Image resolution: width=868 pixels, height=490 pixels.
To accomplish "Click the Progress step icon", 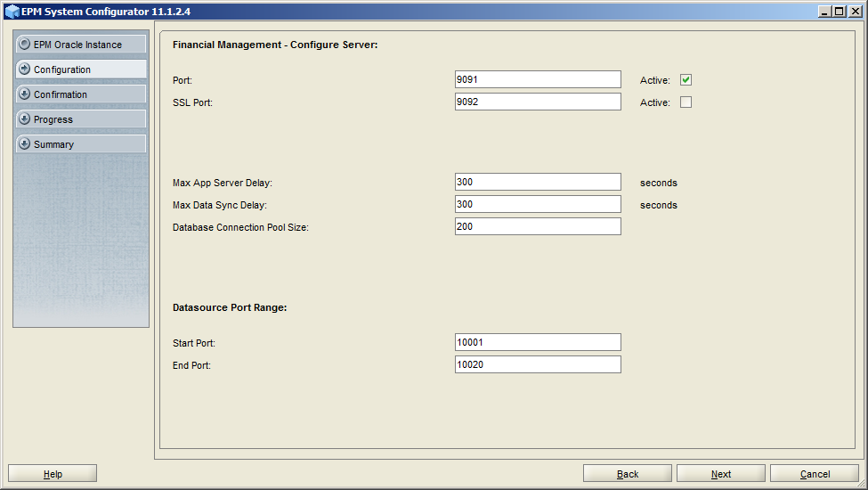I will (24, 118).
